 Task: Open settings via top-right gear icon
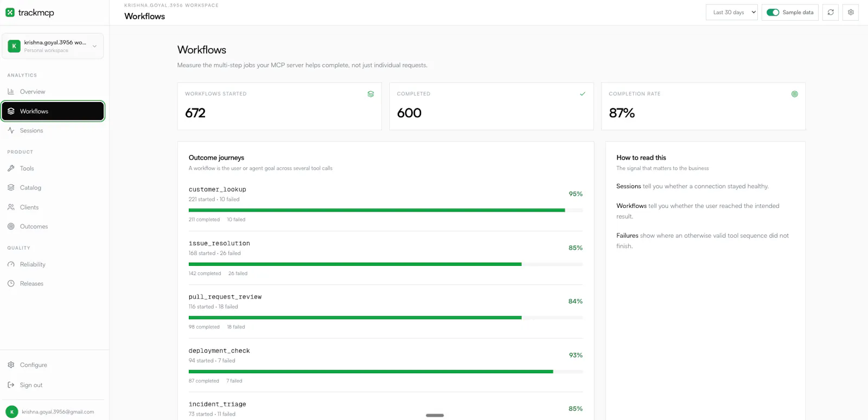tap(851, 12)
